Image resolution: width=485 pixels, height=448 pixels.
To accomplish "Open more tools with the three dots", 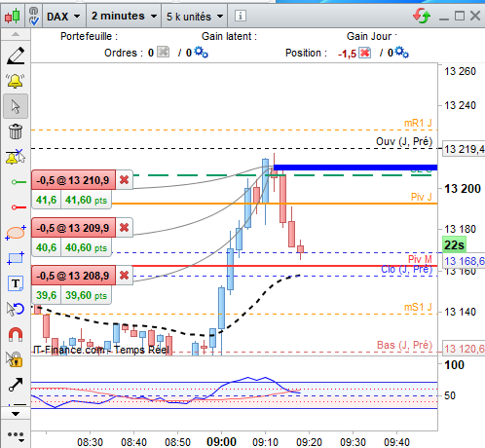I will pos(16,435).
